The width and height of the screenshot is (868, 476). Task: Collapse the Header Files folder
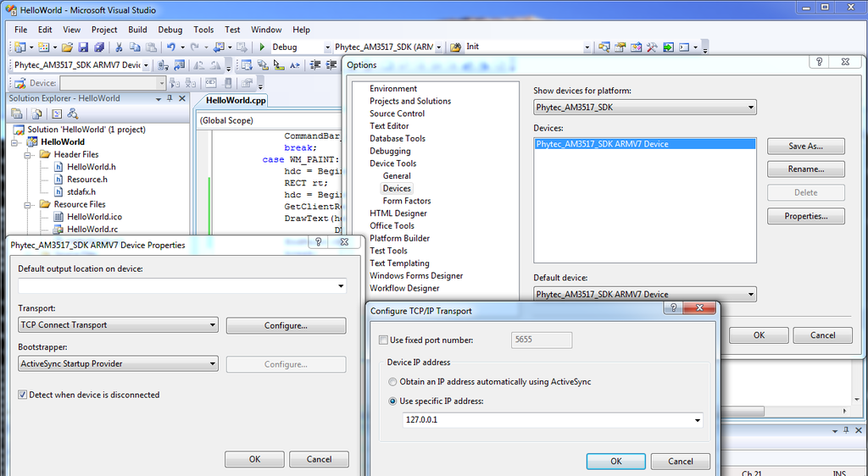pyautogui.click(x=27, y=155)
